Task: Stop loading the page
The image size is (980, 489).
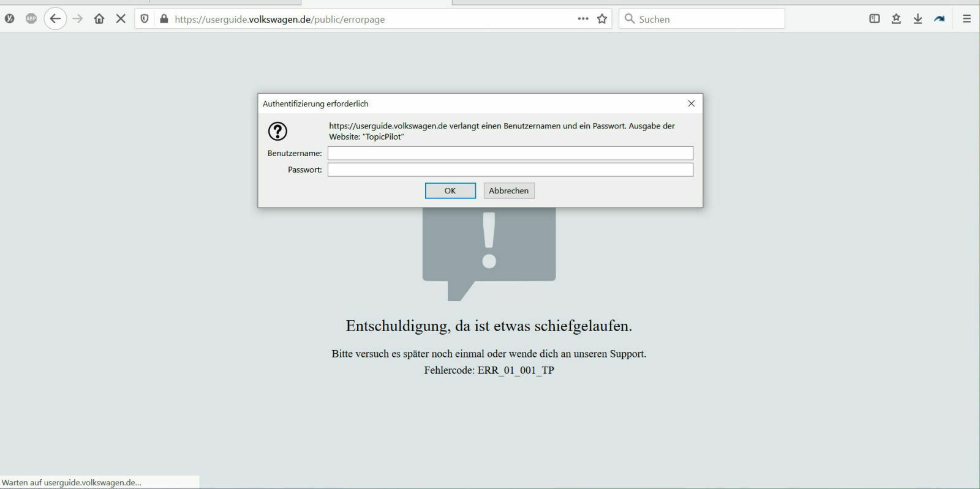Action: [121, 19]
